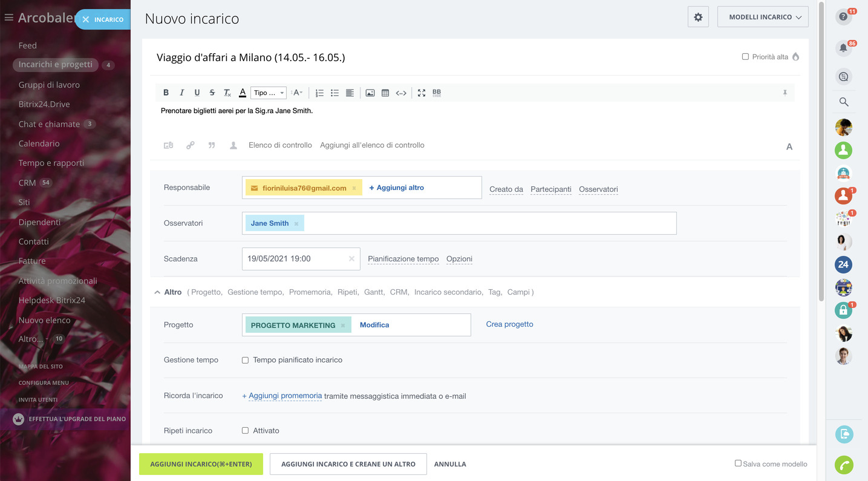
Task: Pin the editor toolbar
Action: pyautogui.click(x=785, y=93)
